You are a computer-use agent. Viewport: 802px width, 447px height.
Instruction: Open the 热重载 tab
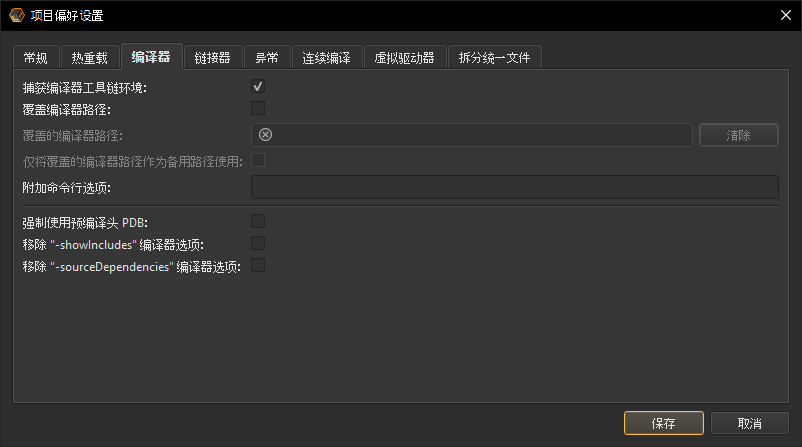pos(90,58)
